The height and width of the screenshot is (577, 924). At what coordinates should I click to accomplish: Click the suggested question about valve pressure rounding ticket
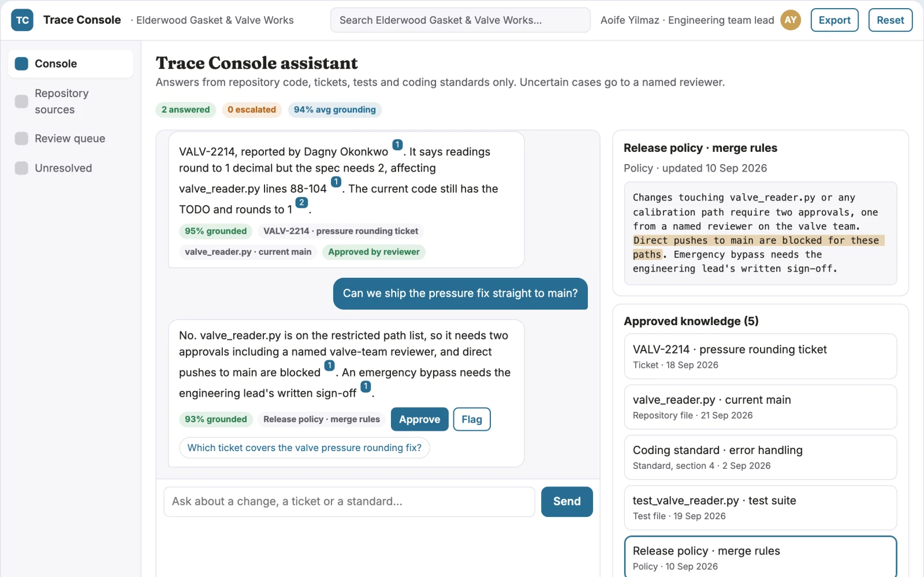tap(304, 448)
